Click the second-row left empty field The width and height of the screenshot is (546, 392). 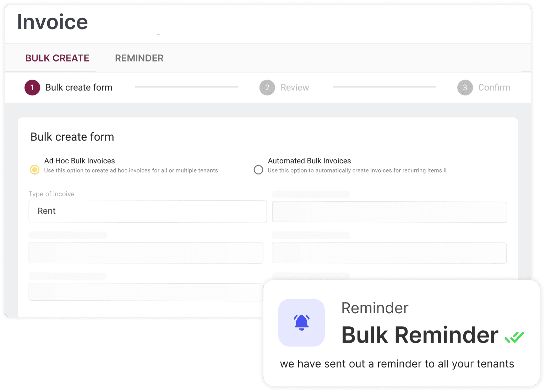[146, 253]
